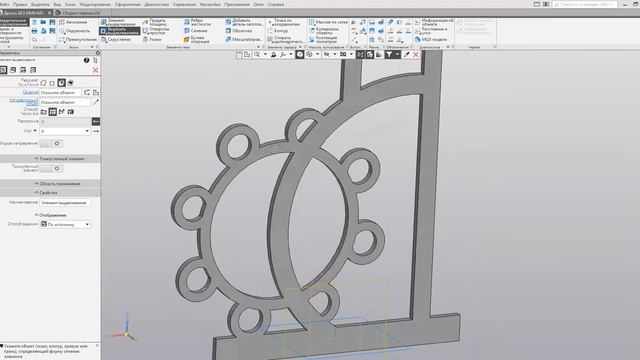Open the Оформление menu
The image size is (640, 360).
[x=127, y=4]
